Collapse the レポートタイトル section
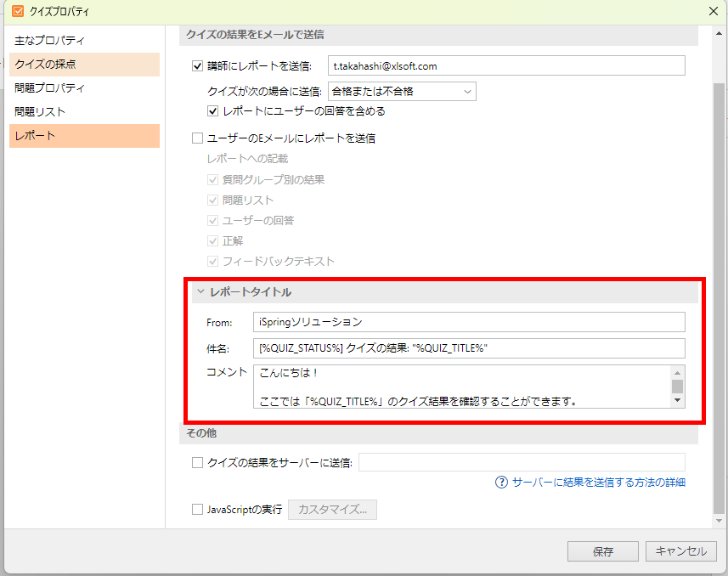Viewport: 728px width, 576px height. (x=200, y=292)
